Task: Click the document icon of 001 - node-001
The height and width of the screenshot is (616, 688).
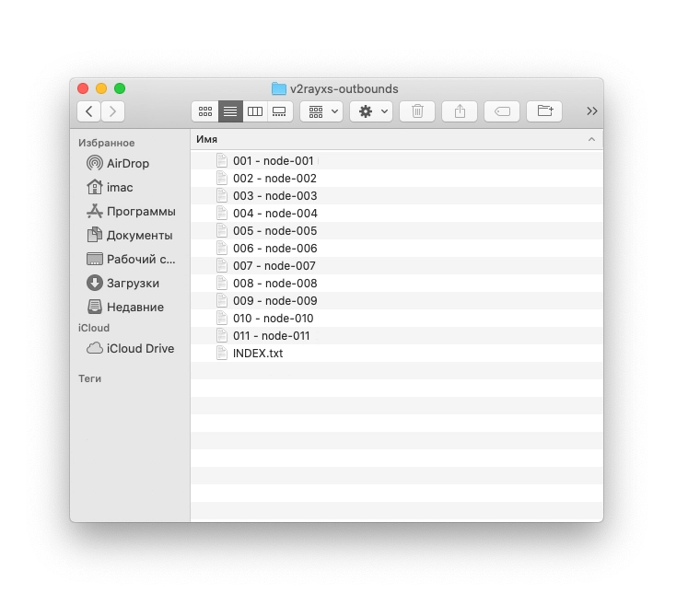Action: (x=222, y=160)
